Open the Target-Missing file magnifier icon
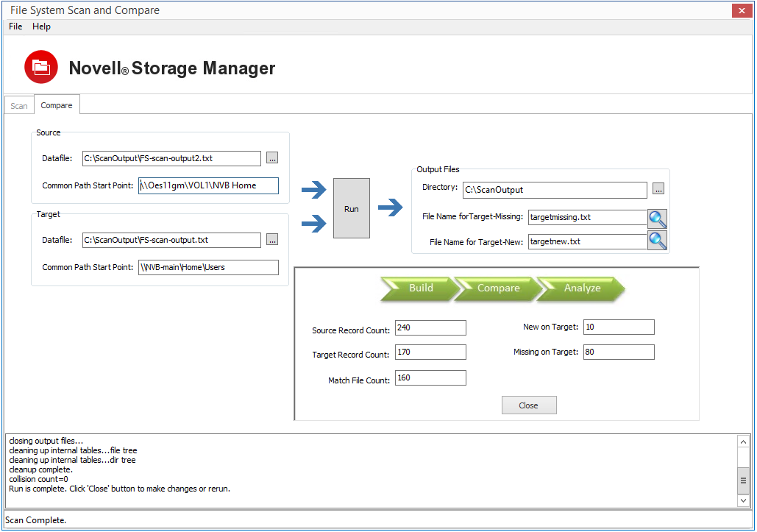757x532 pixels. (657, 219)
